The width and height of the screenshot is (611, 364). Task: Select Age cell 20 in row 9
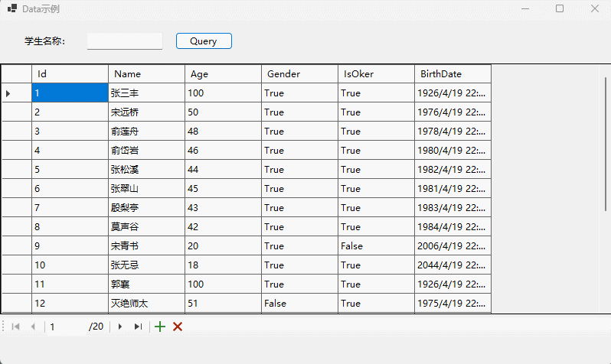click(223, 245)
